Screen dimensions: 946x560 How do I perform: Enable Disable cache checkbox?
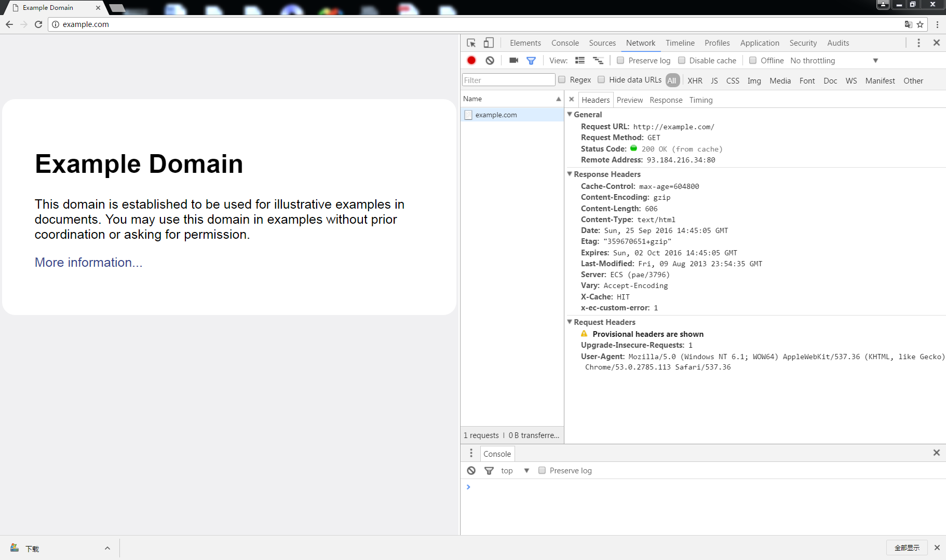point(682,60)
